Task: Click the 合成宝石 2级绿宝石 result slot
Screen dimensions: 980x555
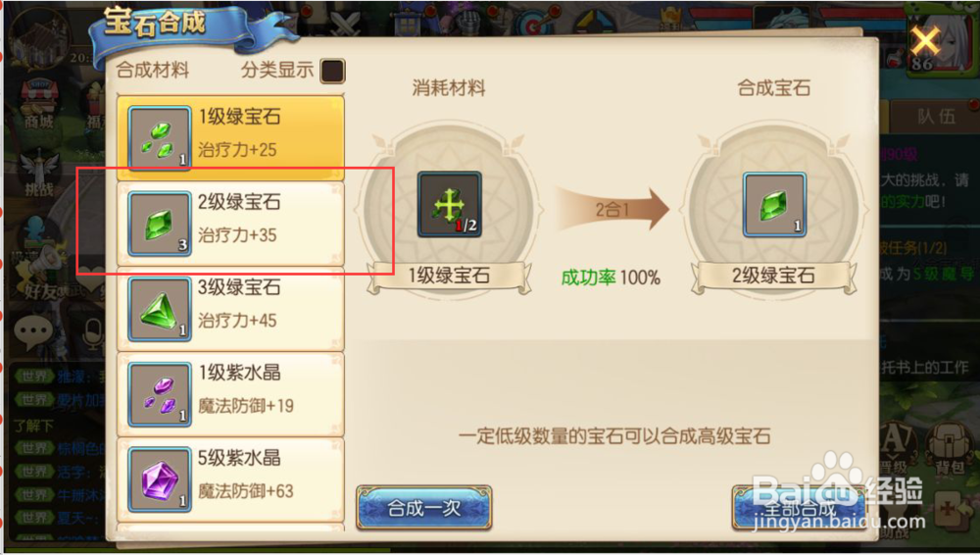Action: (x=774, y=205)
